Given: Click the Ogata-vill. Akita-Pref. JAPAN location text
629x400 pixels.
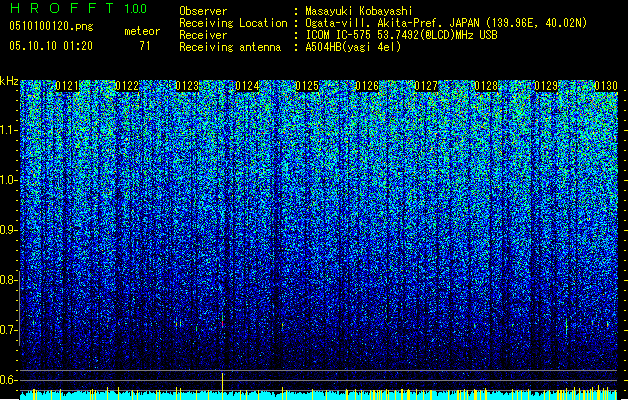Looking at the screenshot, I should [x=446, y=23].
